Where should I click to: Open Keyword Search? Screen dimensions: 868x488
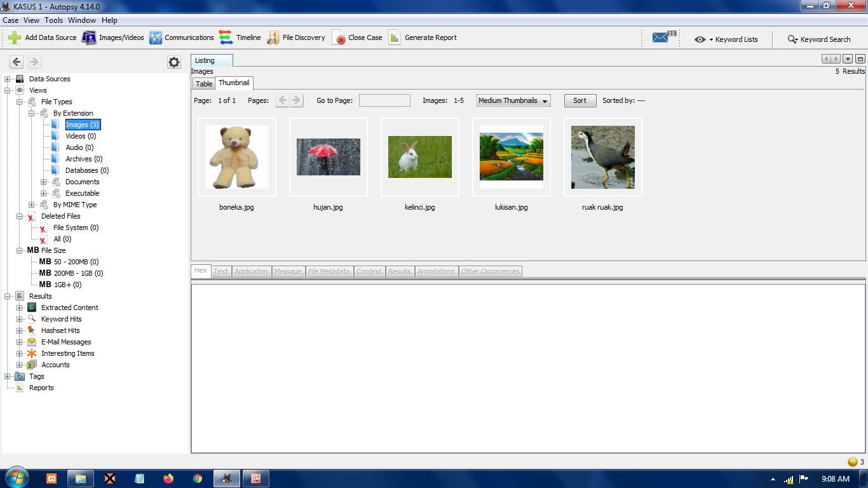pos(818,39)
